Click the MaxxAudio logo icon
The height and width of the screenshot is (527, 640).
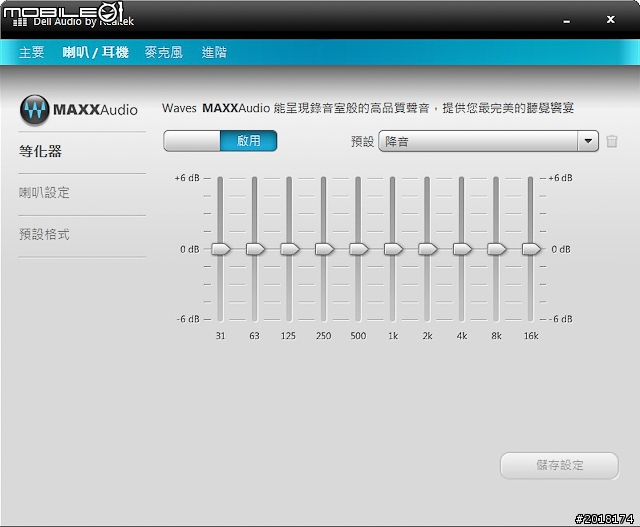coord(35,110)
